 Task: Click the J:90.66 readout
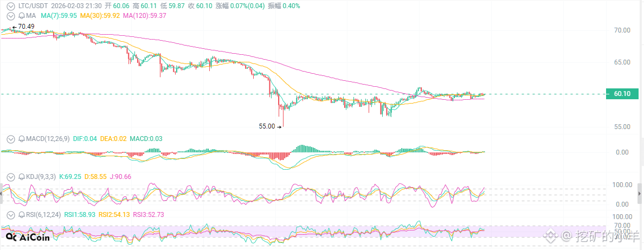120,177
